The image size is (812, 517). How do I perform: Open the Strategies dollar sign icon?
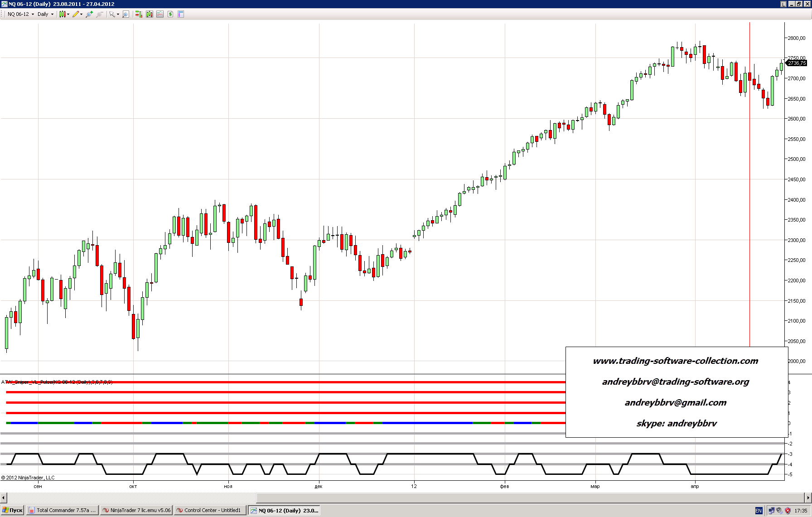(x=170, y=14)
